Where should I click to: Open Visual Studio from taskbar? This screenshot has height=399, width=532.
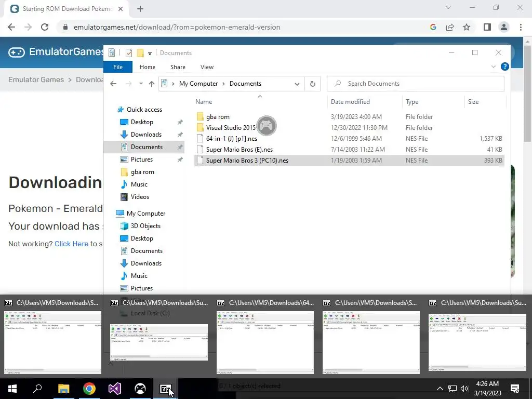coord(115,389)
